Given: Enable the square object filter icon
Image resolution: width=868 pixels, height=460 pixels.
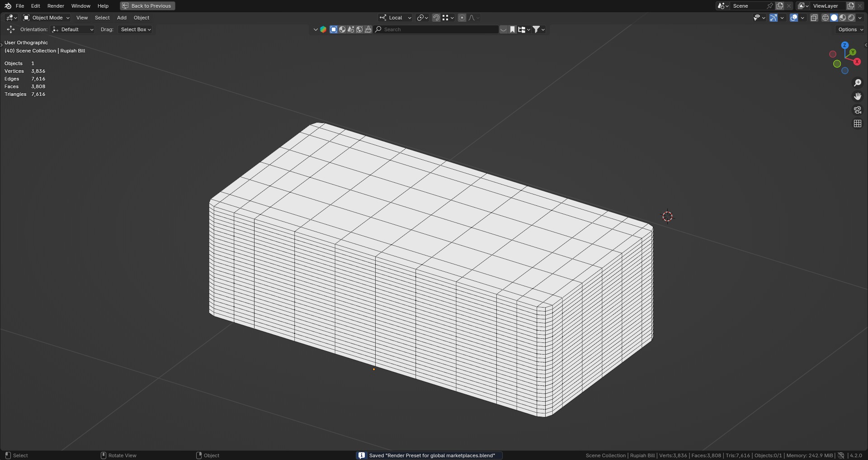Looking at the screenshot, I should (x=334, y=29).
